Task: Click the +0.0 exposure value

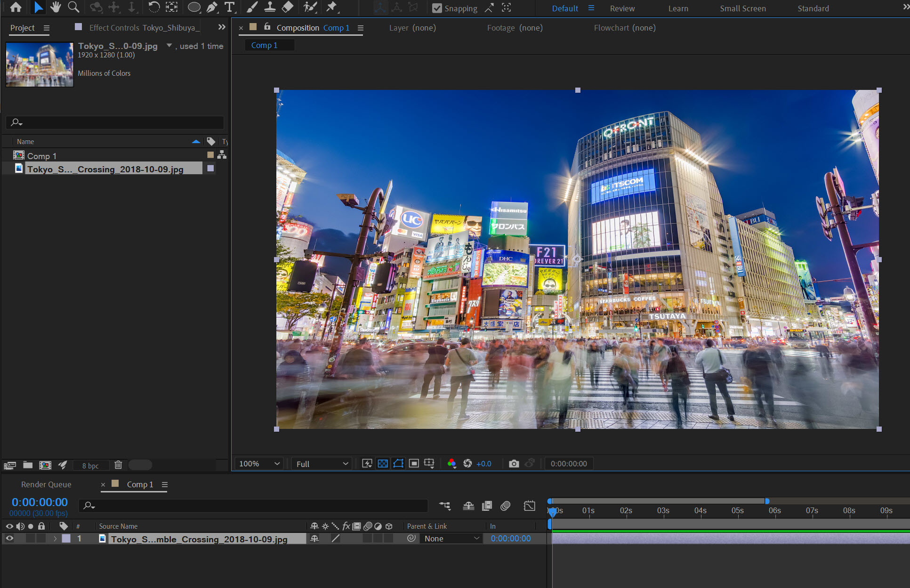Action: (483, 464)
